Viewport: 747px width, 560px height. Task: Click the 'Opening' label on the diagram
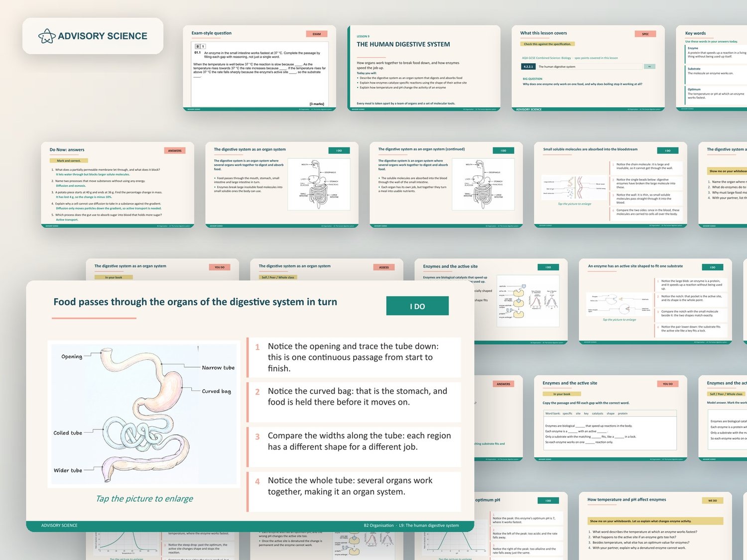[x=72, y=356]
